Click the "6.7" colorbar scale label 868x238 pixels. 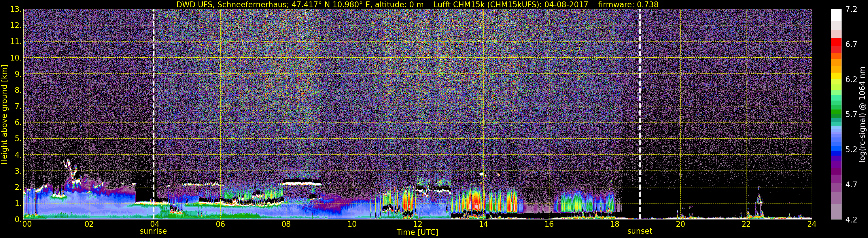[x=851, y=44]
